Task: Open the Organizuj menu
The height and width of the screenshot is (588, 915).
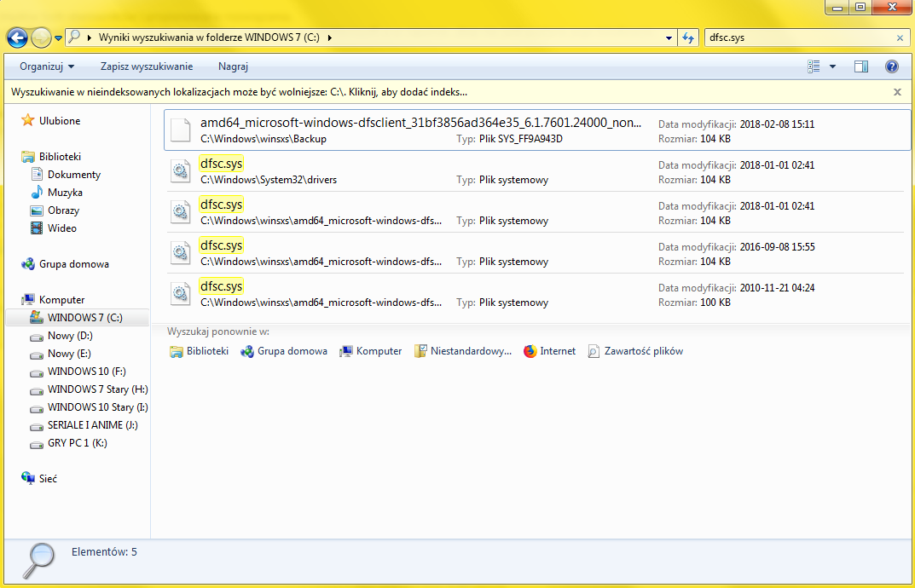Action: click(47, 66)
